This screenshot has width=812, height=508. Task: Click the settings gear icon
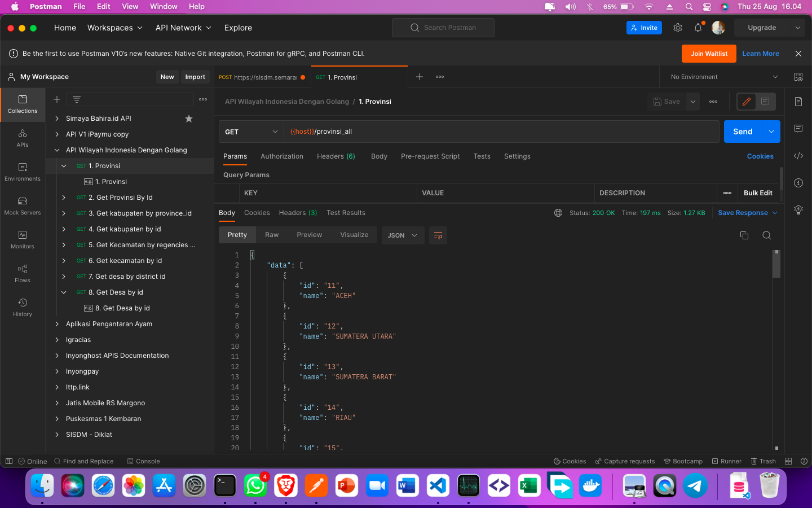(677, 27)
